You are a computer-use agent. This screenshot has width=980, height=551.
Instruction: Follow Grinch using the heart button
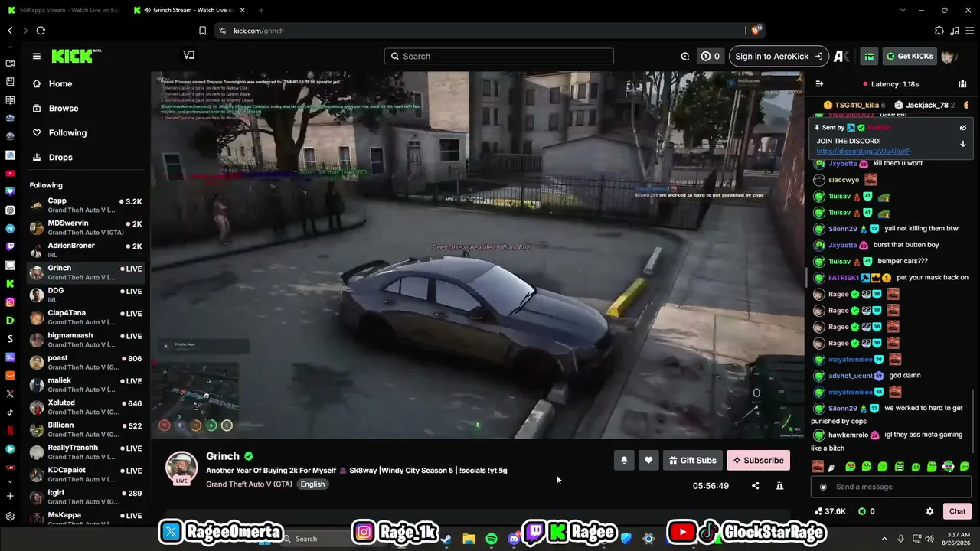coord(648,460)
